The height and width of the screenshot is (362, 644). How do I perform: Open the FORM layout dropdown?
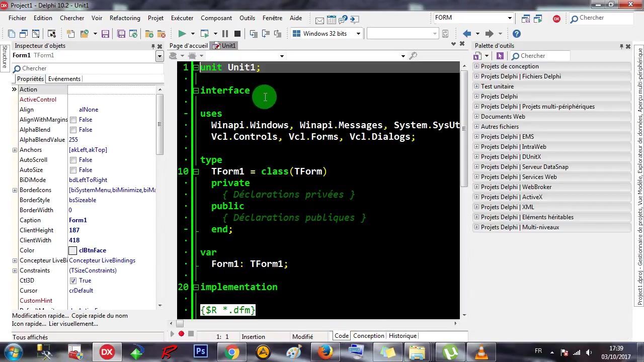[510, 18]
